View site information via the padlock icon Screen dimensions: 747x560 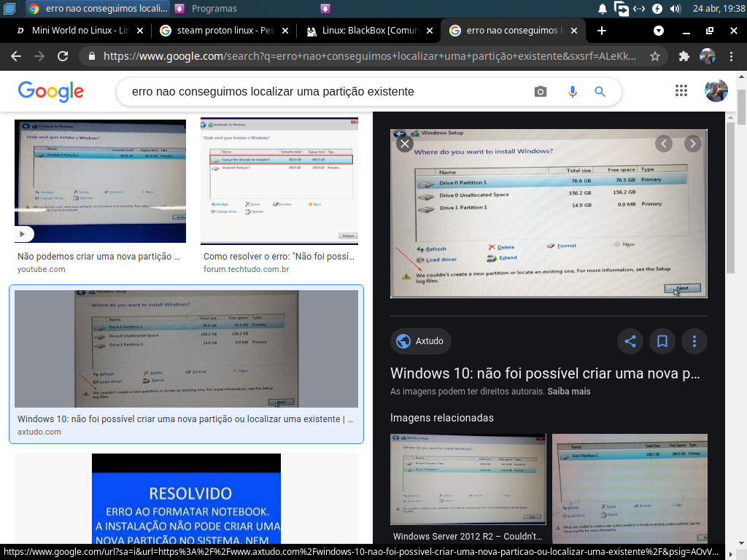pos(92,56)
